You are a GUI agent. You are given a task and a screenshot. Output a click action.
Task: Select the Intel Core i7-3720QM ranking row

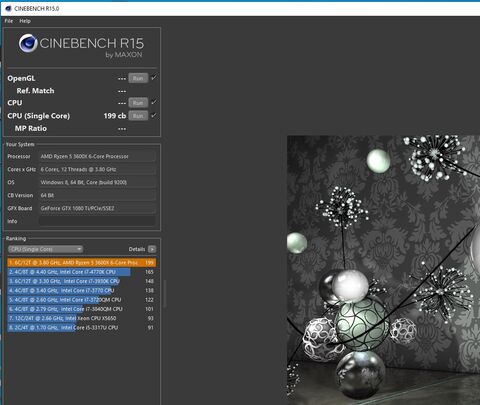pyautogui.click(x=82, y=300)
